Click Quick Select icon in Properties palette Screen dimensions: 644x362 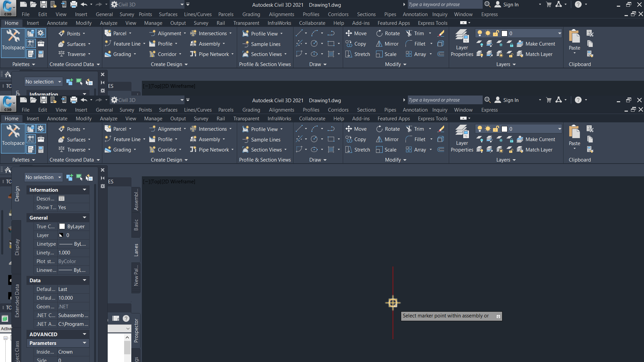89,177
